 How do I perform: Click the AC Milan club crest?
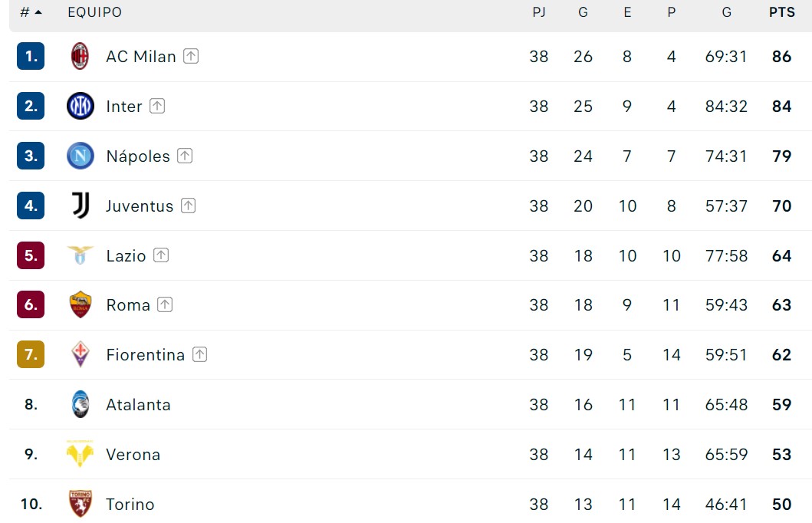click(80, 57)
